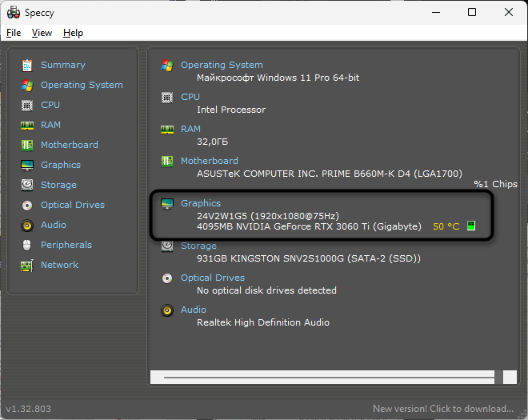The image size is (528, 420).
Task: Click the Realtek High Definition Audio text
Action: [263, 322]
